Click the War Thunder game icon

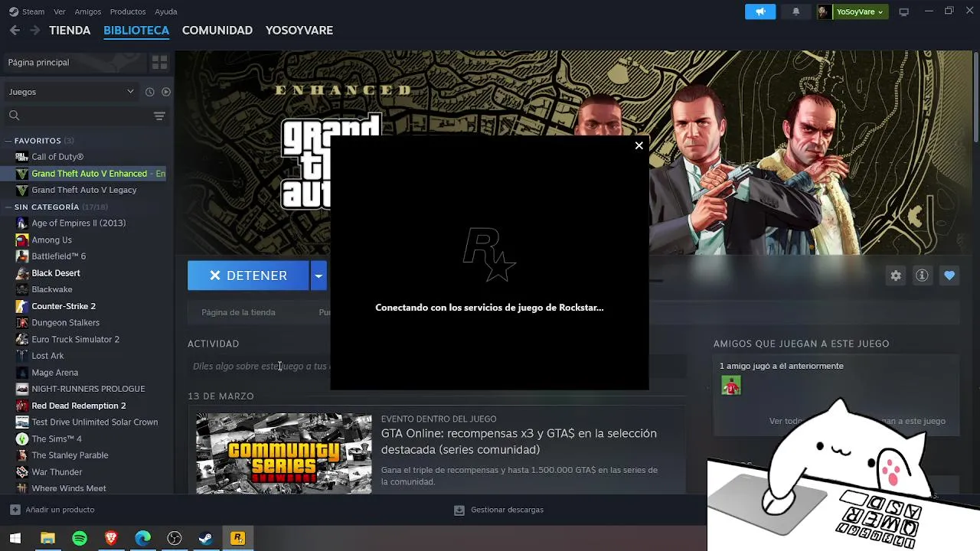coord(22,472)
